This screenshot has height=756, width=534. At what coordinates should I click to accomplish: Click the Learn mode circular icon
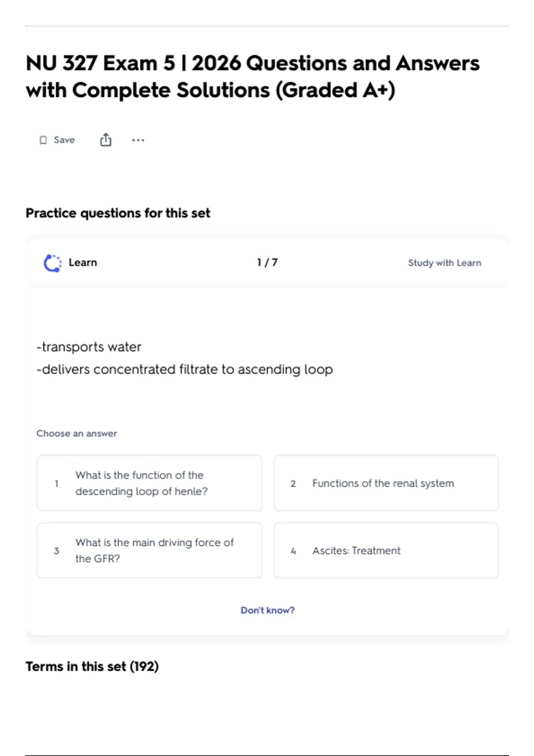(53, 263)
